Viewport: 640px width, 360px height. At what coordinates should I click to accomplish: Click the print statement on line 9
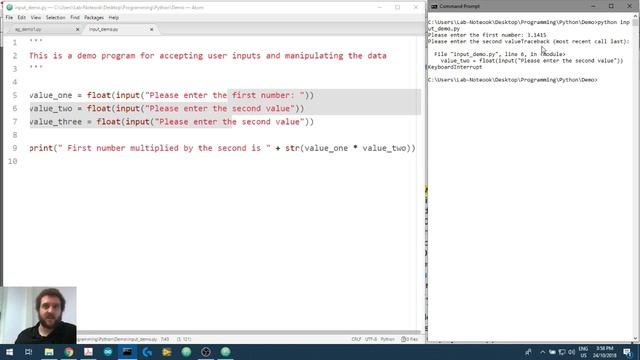pos(222,148)
